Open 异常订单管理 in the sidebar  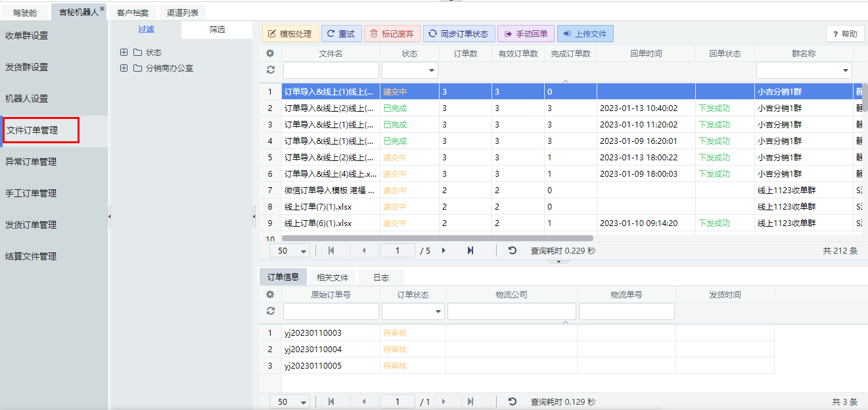click(54, 162)
